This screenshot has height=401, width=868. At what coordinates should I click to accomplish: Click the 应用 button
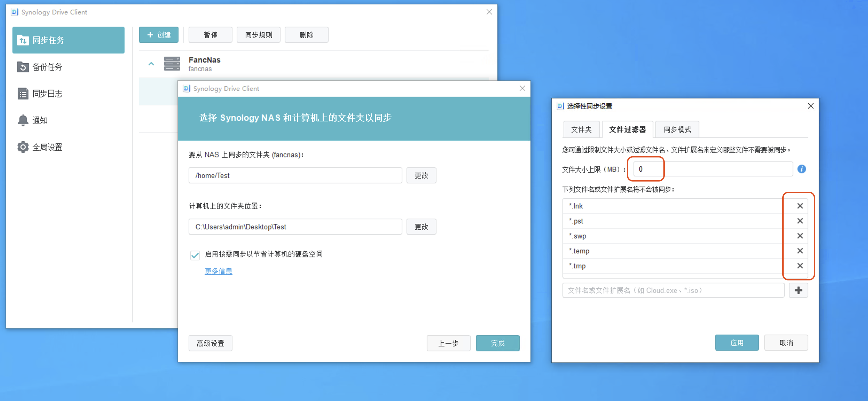click(x=737, y=343)
